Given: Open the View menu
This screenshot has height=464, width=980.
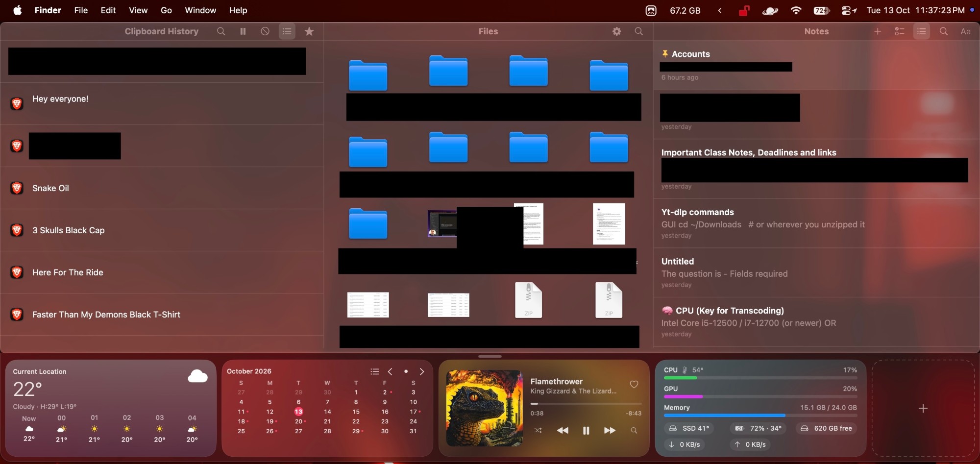Looking at the screenshot, I should (138, 10).
